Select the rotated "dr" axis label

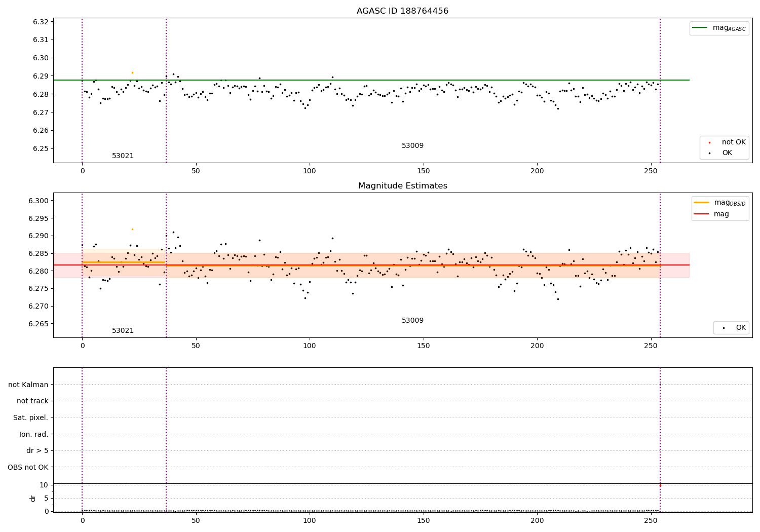pos(33,498)
